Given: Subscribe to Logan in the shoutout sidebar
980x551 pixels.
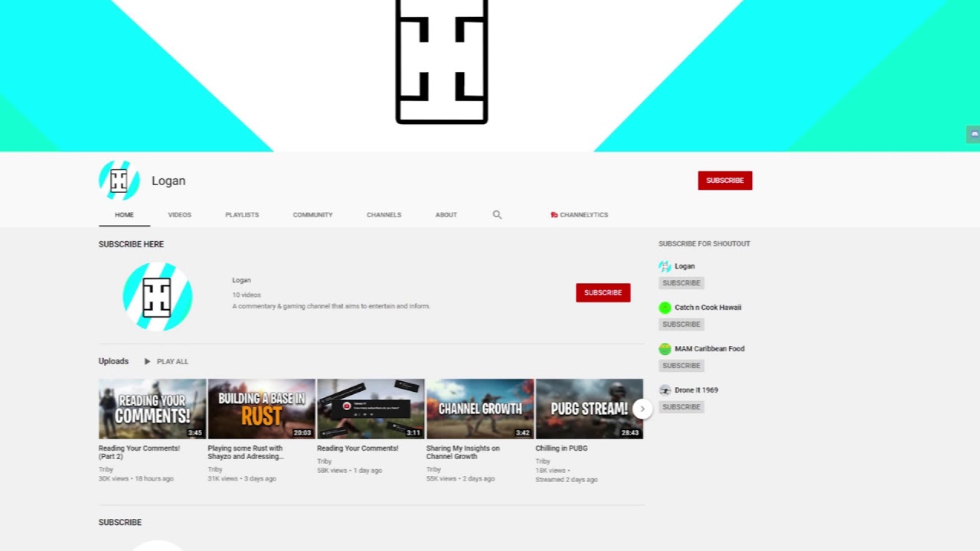Looking at the screenshot, I should (x=681, y=283).
